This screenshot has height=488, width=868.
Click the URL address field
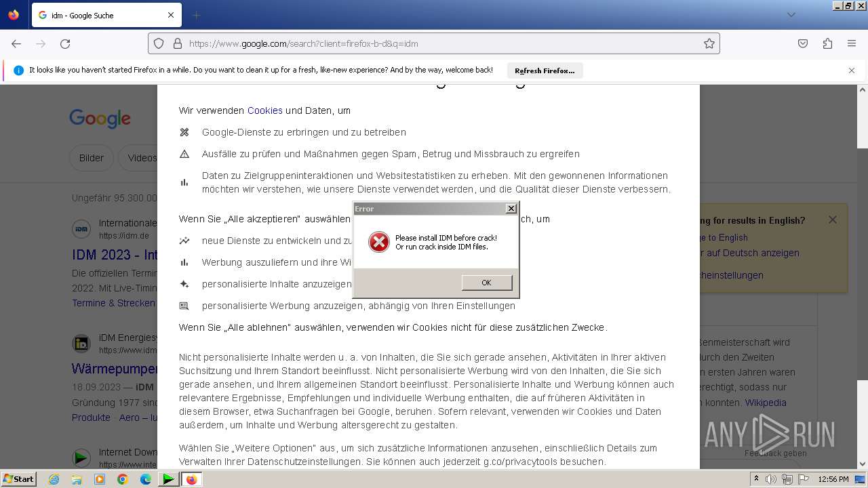(434, 43)
